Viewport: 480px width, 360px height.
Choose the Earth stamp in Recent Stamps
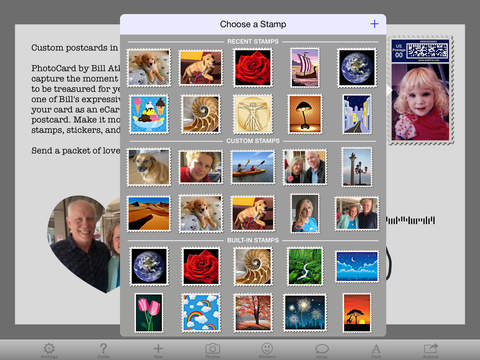click(x=356, y=68)
